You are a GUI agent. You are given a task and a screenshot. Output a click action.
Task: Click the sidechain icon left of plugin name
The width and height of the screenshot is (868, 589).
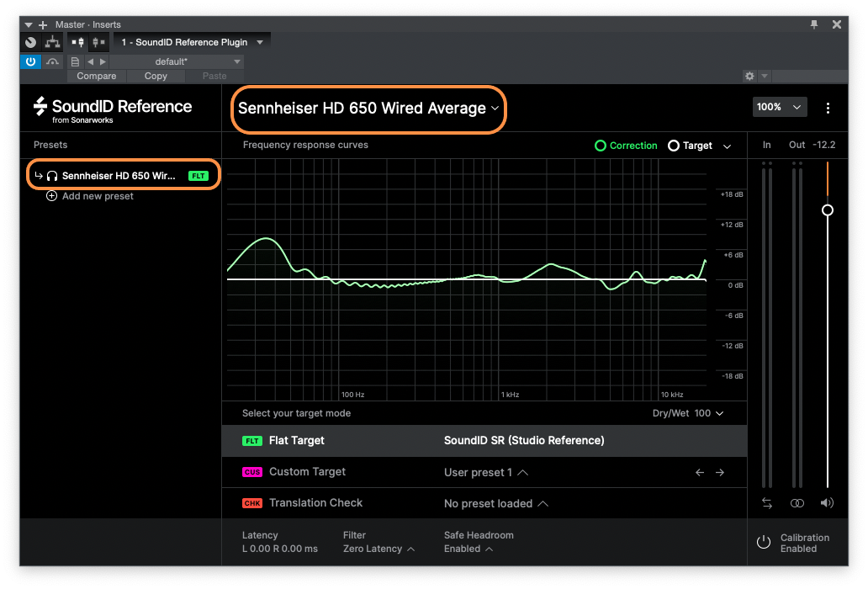tap(78, 42)
